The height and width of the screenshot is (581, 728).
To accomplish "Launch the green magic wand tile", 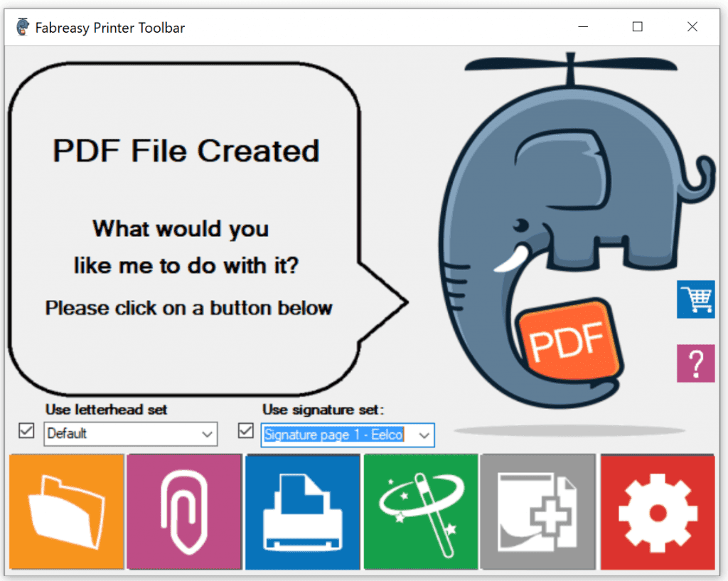I will coord(421,512).
